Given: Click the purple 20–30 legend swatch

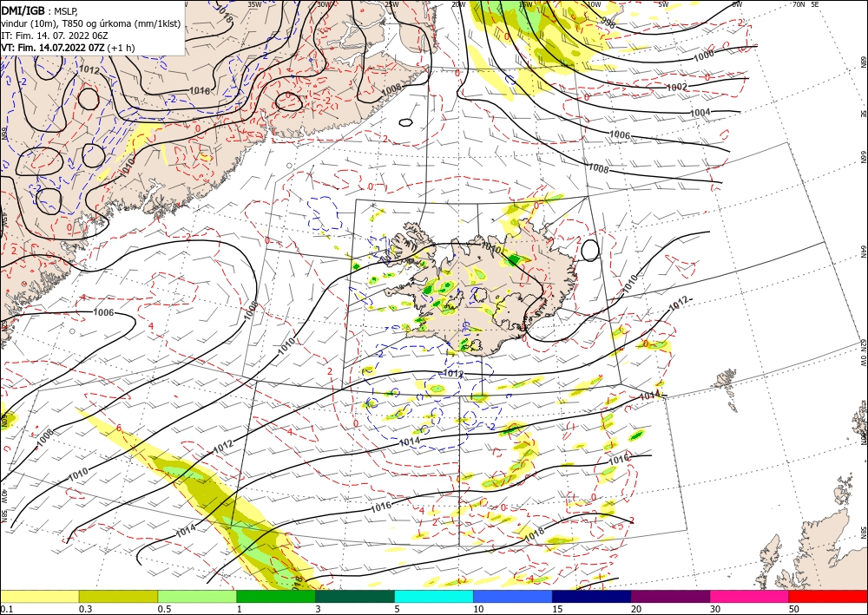Looking at the screenshot, I should tap(670, 596).
